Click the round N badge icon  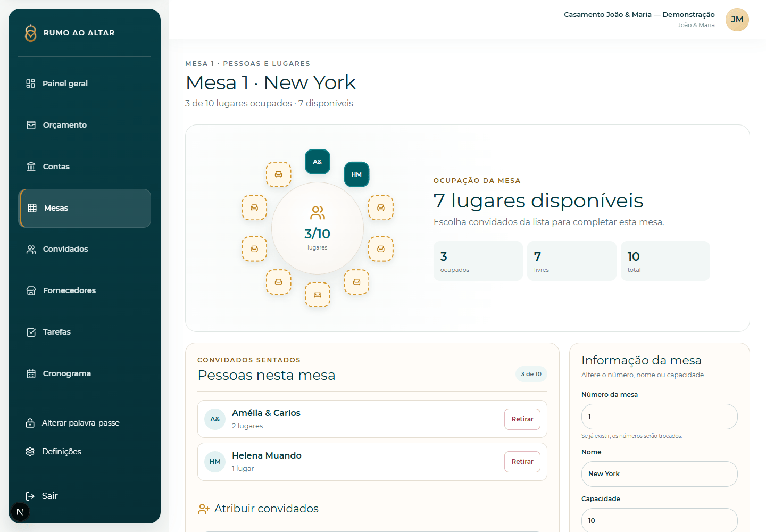[20, 512]
